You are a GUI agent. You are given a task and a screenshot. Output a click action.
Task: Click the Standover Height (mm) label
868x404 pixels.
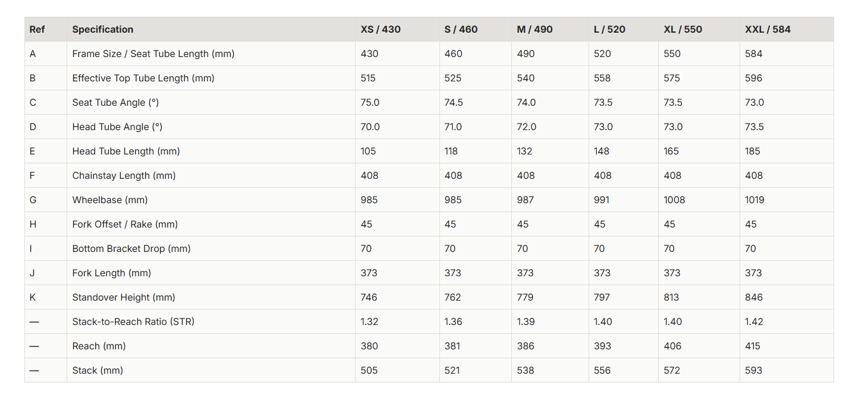[x=124, y=297]
